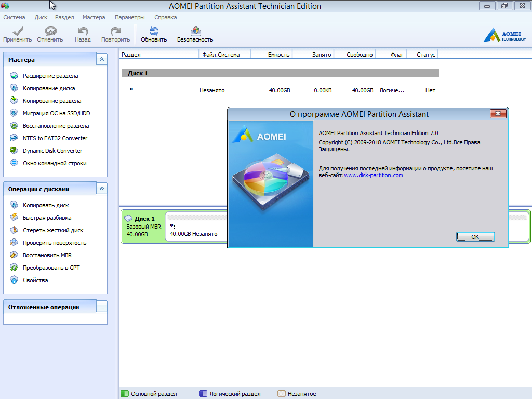Click the Восстановить MBR icon
The height and width of the screenshot is (399, 532).
(14, 255)
